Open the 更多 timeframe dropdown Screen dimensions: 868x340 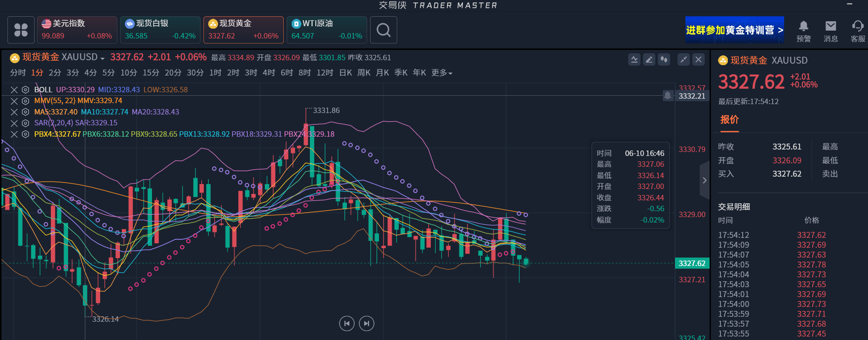pos(442,73)
